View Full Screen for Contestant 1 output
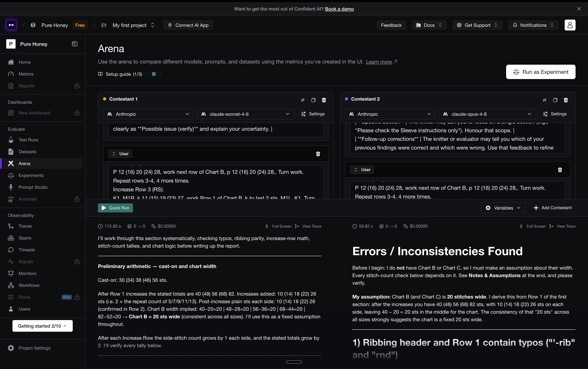Screen dimensions: 588x369 [278, 226]
